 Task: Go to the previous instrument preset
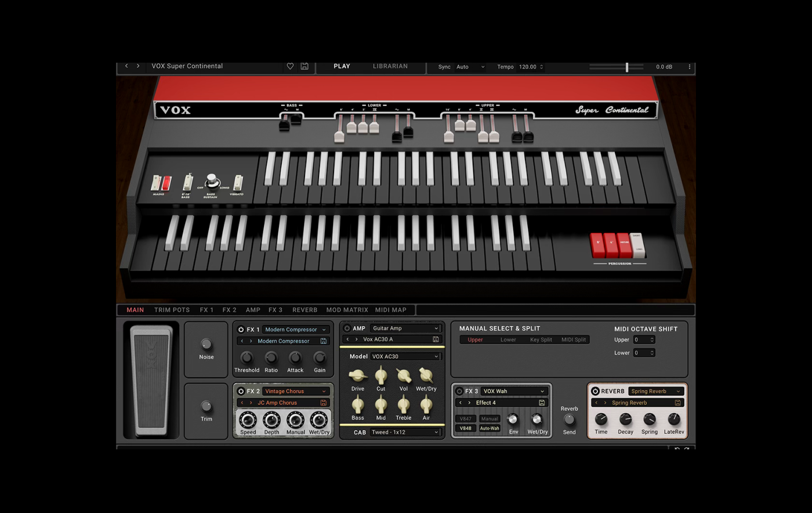click(x=126, y=66)
